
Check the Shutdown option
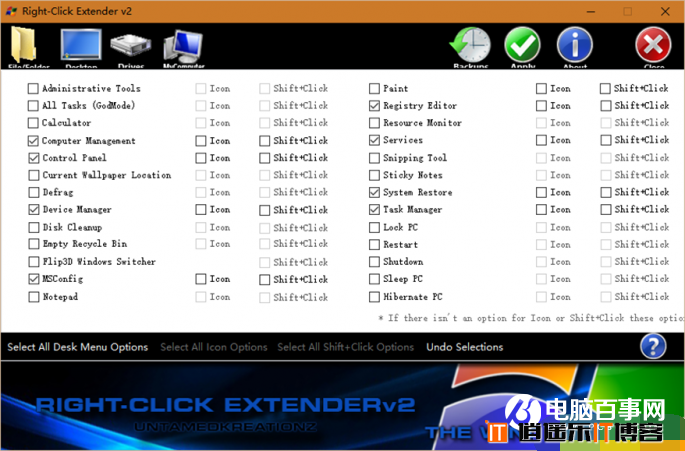click(x=374, y=262)
